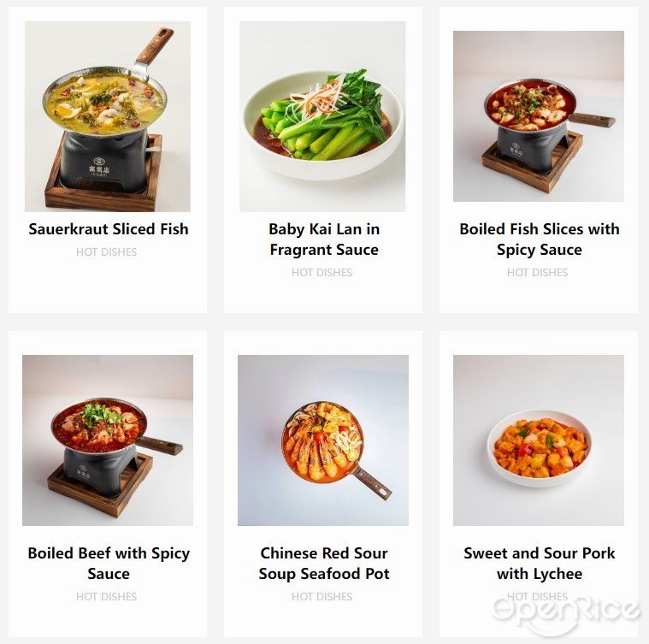The image size is (649, 644).
Task: Click HOT DISHES label under Sweet and Sour Pork
Action: point(537,597)
